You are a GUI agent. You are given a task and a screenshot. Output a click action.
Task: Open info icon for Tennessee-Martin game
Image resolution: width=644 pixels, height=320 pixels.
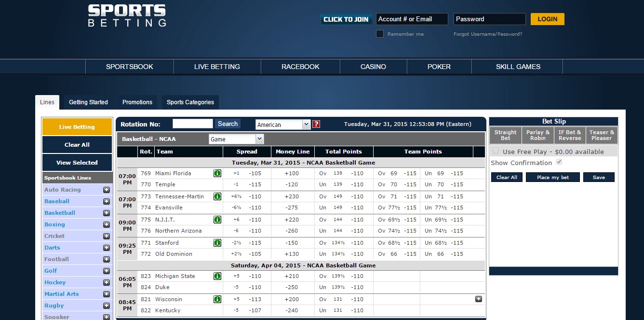(x=217, y=196)
